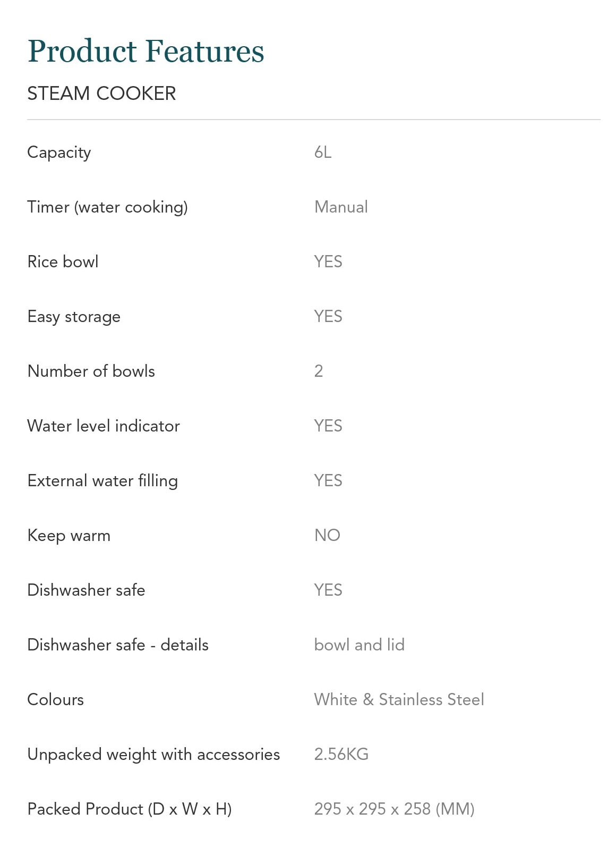Viewport: 616px width, 863px height.
Task: Select the Easy storage label
Action: click(74, 317)
